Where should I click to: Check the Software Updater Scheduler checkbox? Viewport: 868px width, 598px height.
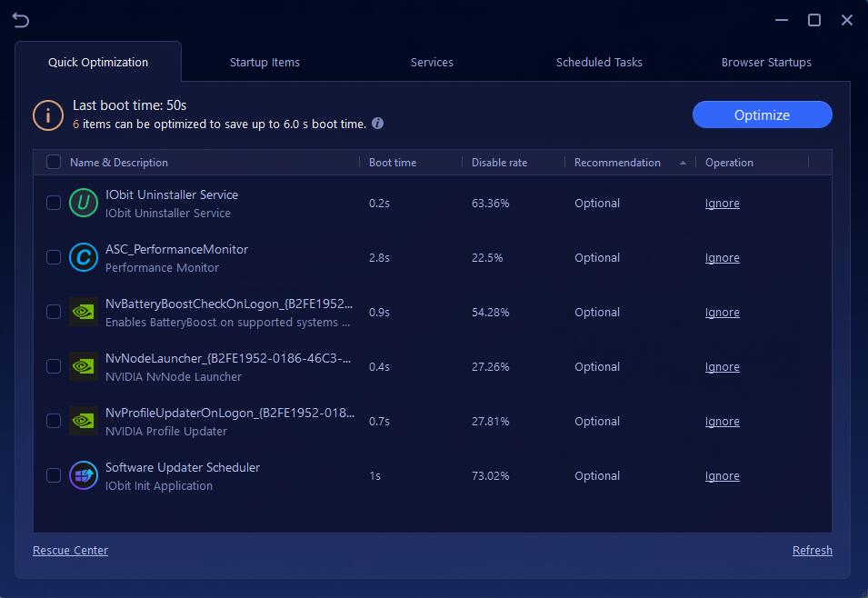(54, 475)
